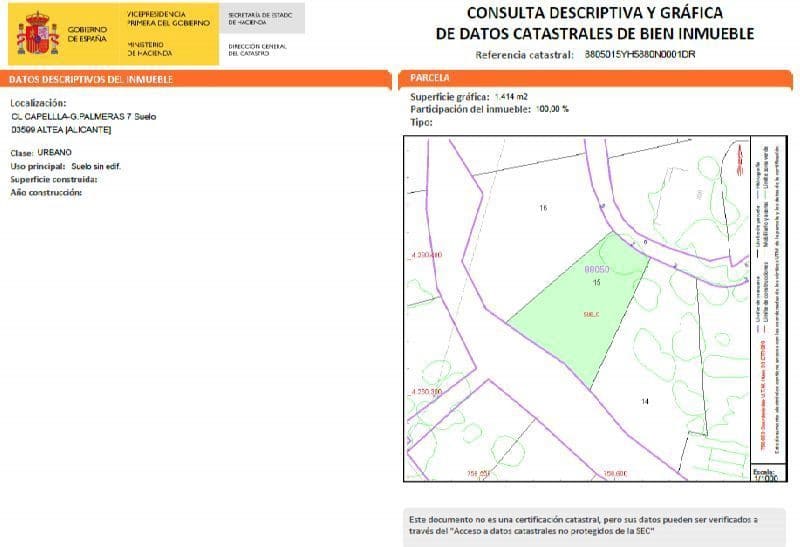
Task: Click 'Superficie construida:' label
Action: click(x=54, y=180)
